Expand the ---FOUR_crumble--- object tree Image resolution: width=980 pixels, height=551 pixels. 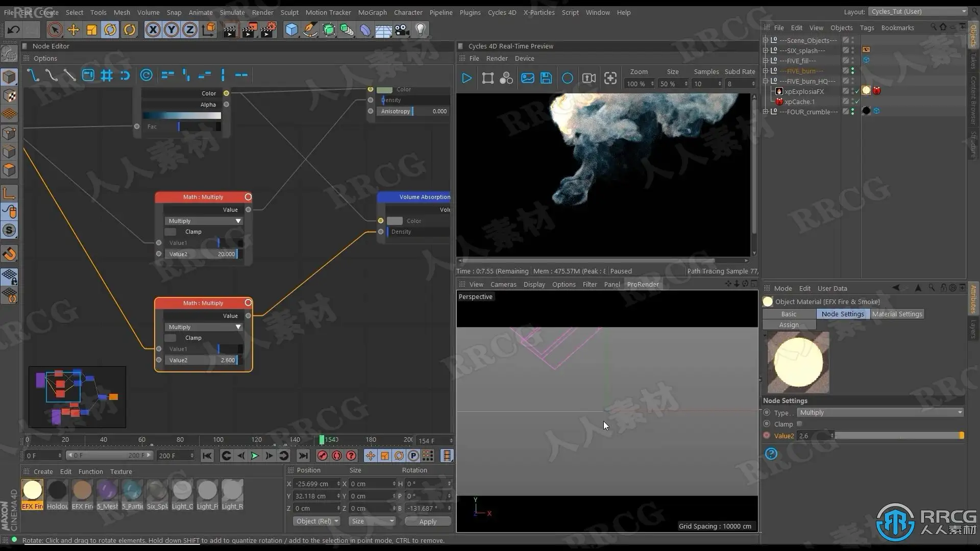pos(766,112)
